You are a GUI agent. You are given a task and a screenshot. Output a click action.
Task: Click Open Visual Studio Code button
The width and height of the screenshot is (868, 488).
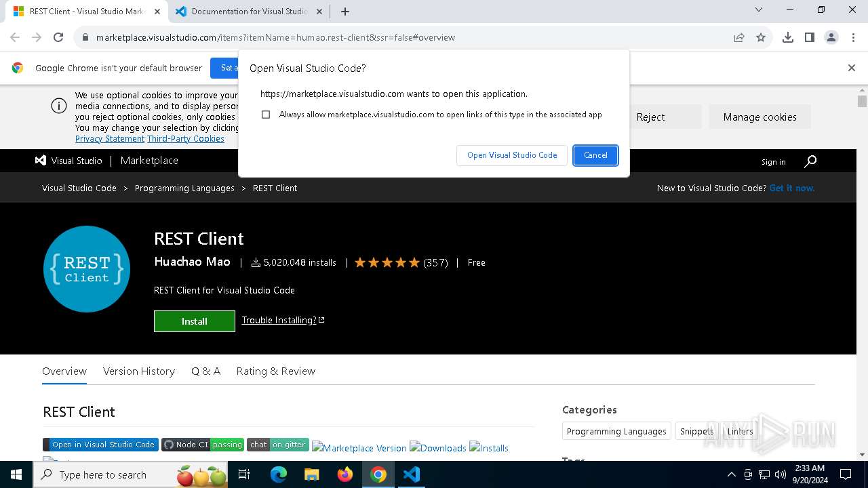pyautogui.click(x=512, y=155)
